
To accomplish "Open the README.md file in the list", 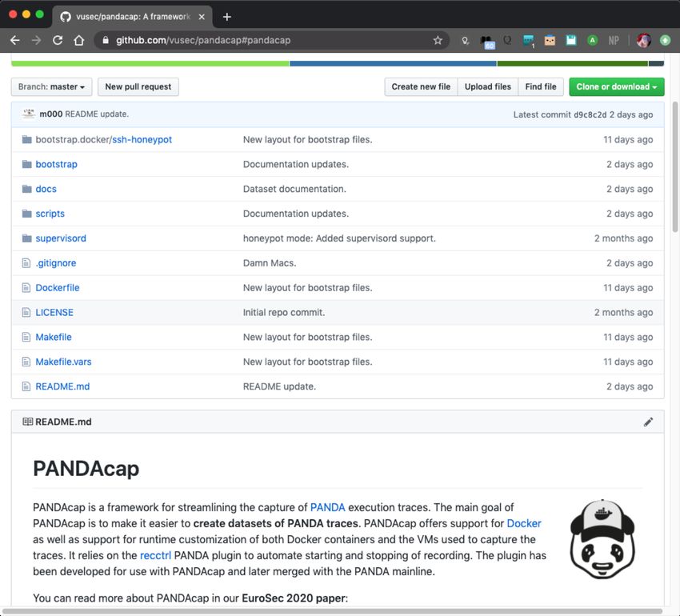I will [62, 387].
